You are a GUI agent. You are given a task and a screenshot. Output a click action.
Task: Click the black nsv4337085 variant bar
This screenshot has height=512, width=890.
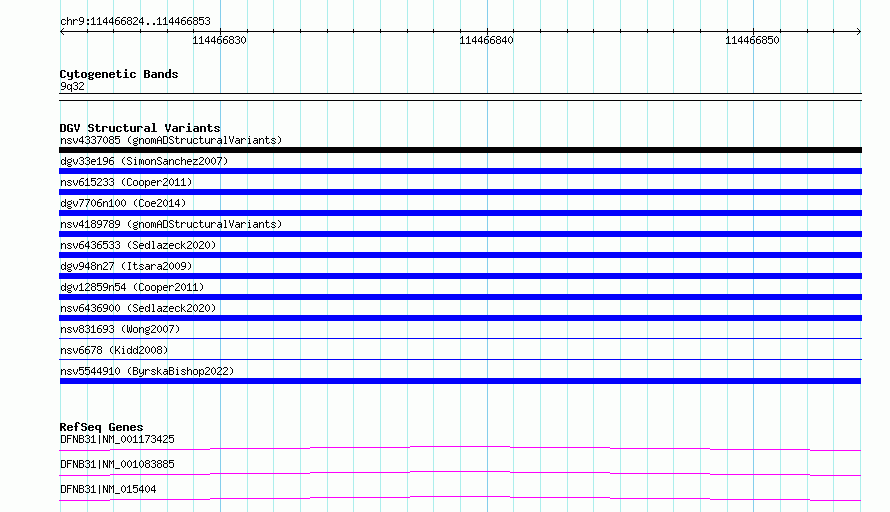[460, 150]
